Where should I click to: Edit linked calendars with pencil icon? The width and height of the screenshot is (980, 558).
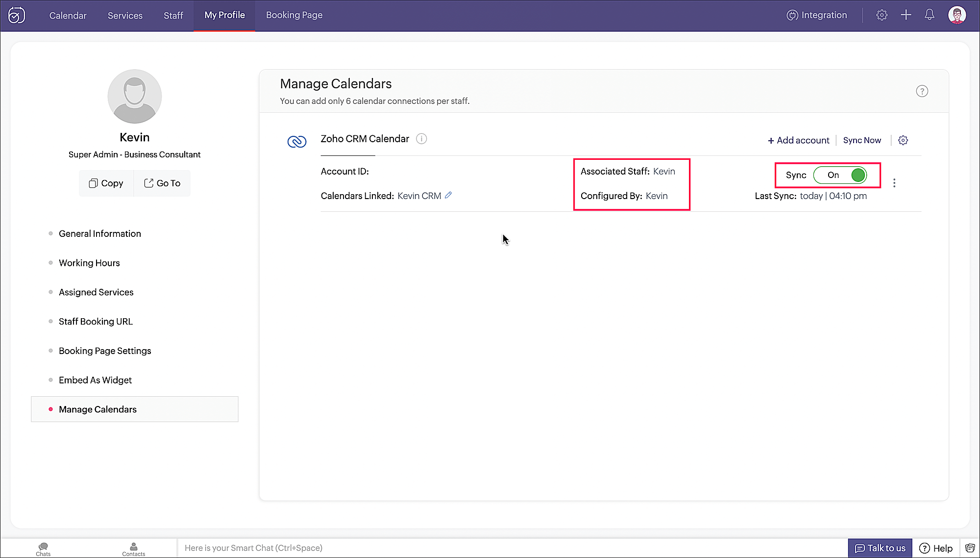coord(448,195)
